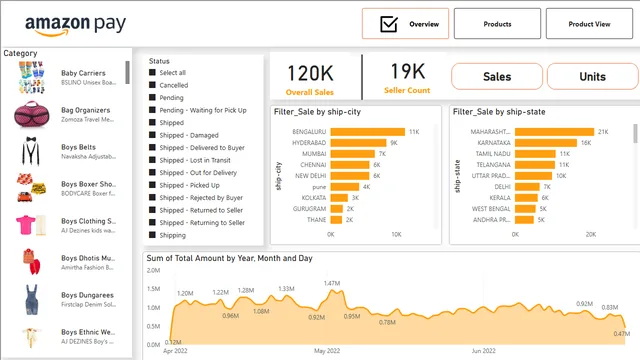
Task: Click the KARNATAKA bar in state chart
Action: (546, 143)
